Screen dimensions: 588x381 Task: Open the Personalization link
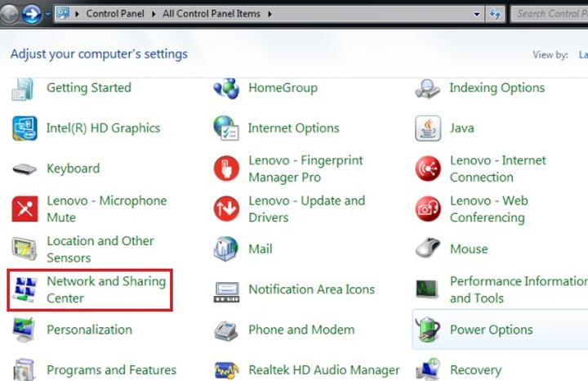click(x=89, y=329)
